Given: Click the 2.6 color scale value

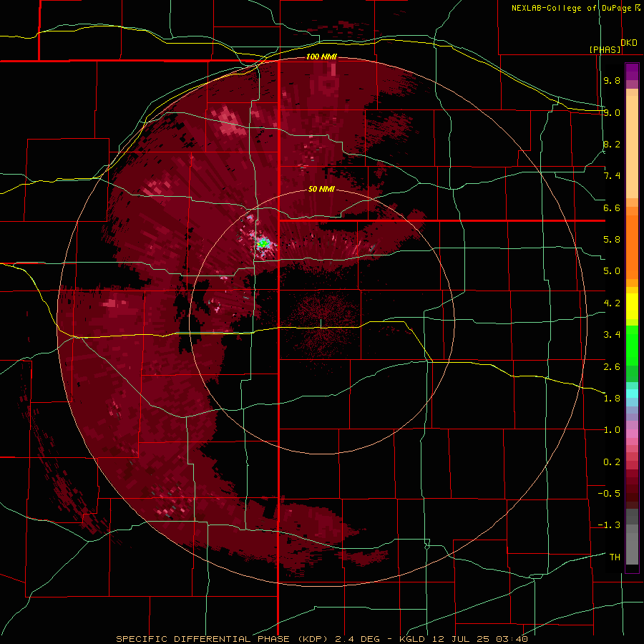Looking at the screenshot, I should [612, 367].
